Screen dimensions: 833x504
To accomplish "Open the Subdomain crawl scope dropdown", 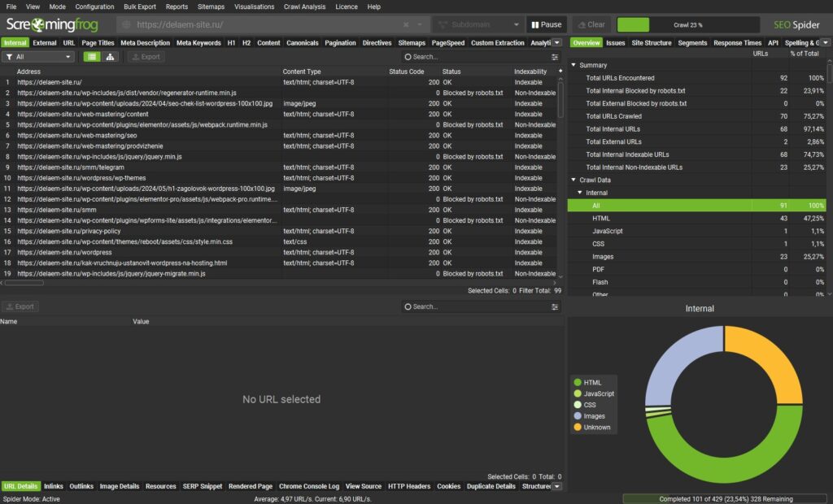I will click(478, 24).
